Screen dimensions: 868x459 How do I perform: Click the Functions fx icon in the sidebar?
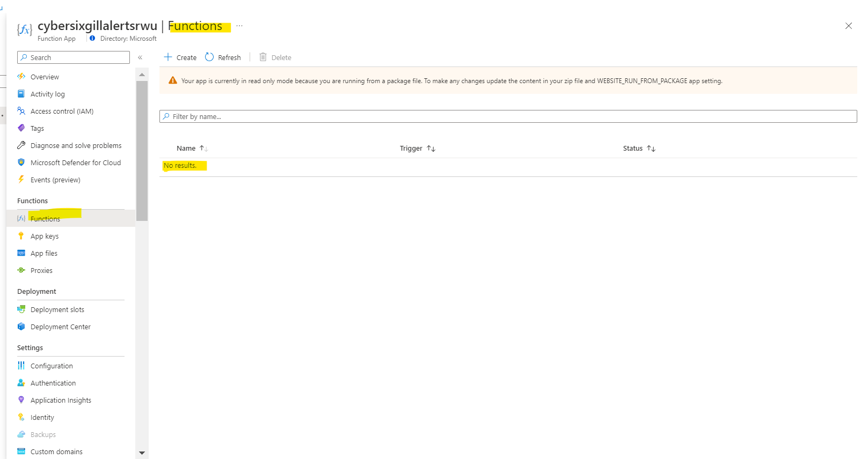click(x=21, y=218)
